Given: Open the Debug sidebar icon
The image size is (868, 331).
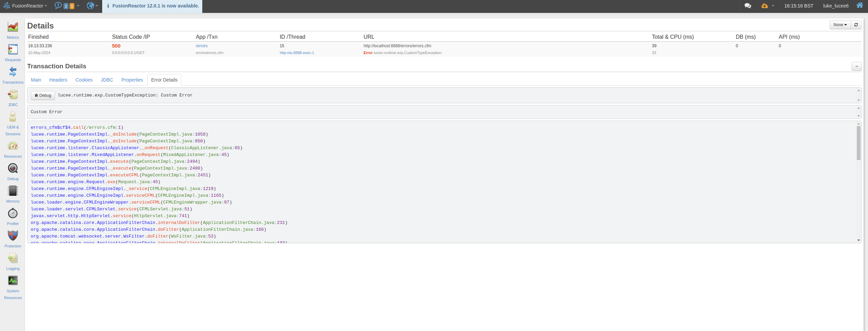Looking at the screenshot, I should pos(13,168).
